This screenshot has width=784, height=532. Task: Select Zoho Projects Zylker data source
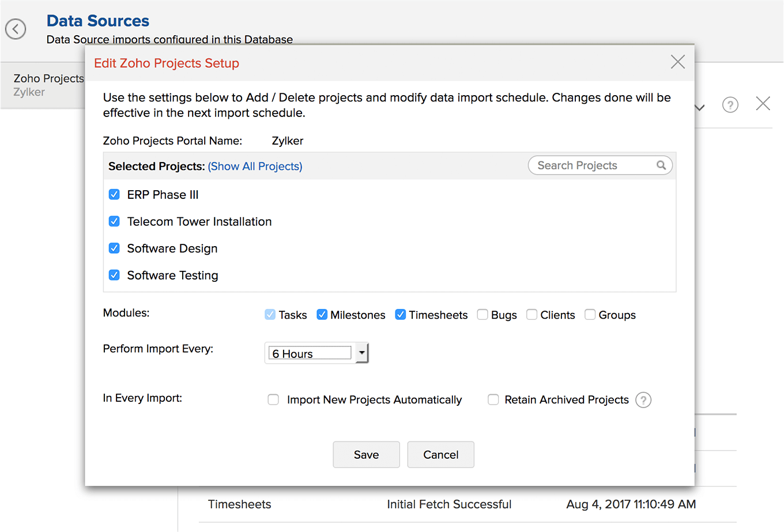point(43,85)
